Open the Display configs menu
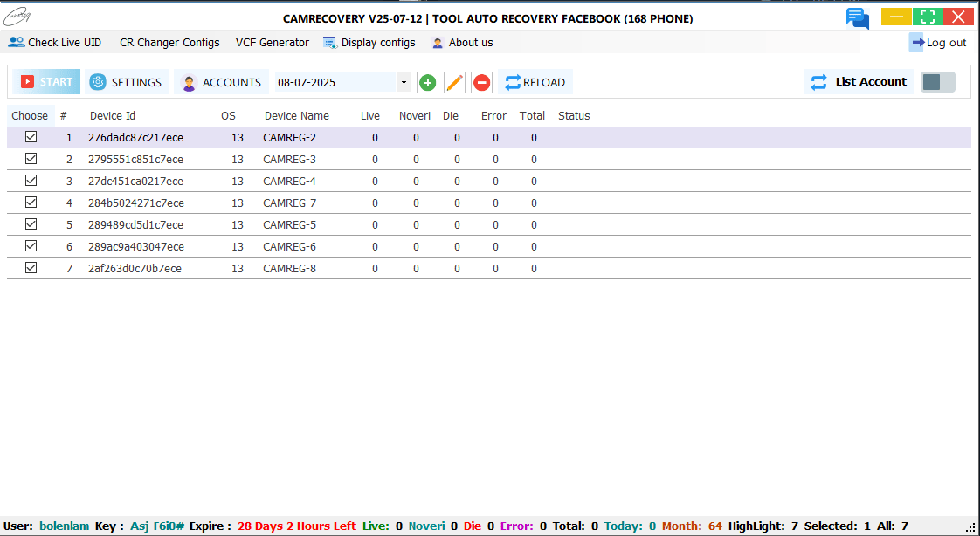 tap(369, 42)
